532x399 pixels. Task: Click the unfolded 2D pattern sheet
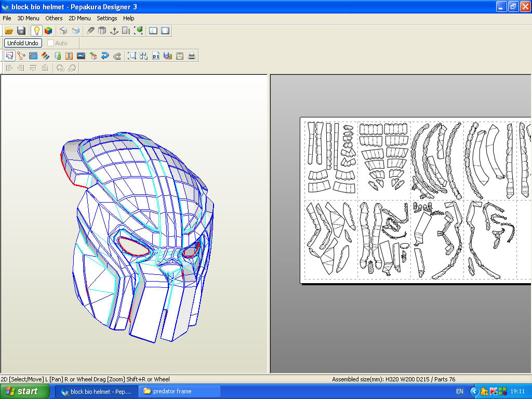[x=416, y=200]
